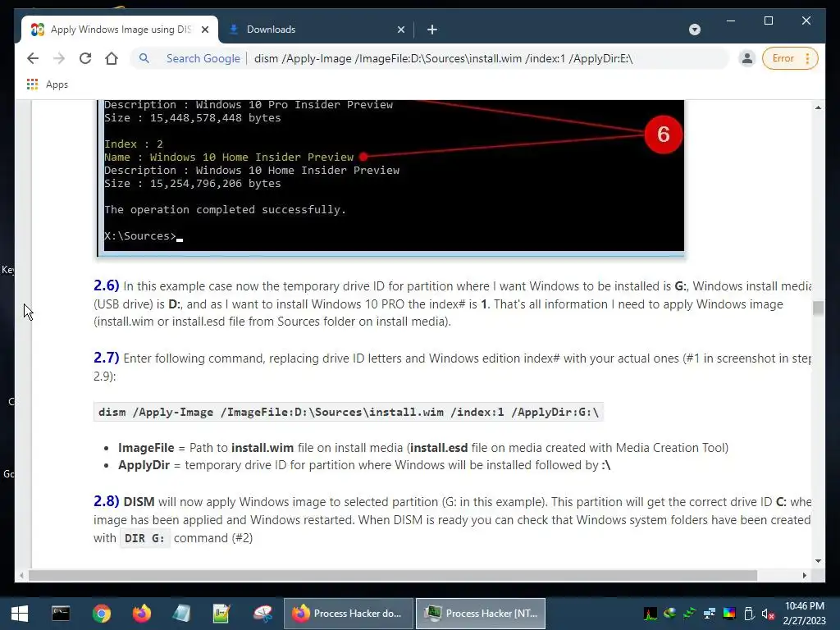Open the clock showing 10:46 PM
840x630 pixels.
coord(804,614)
